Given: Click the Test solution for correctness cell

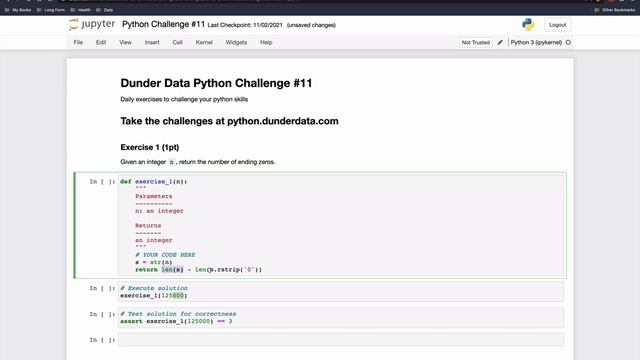Looking at the screenshot, I should coord(341,318).
